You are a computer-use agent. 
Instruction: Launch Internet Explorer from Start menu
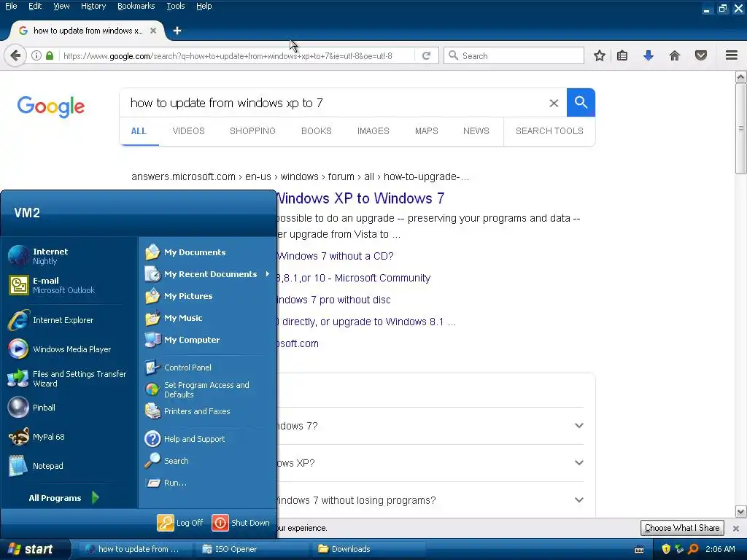tap(52, 320)
